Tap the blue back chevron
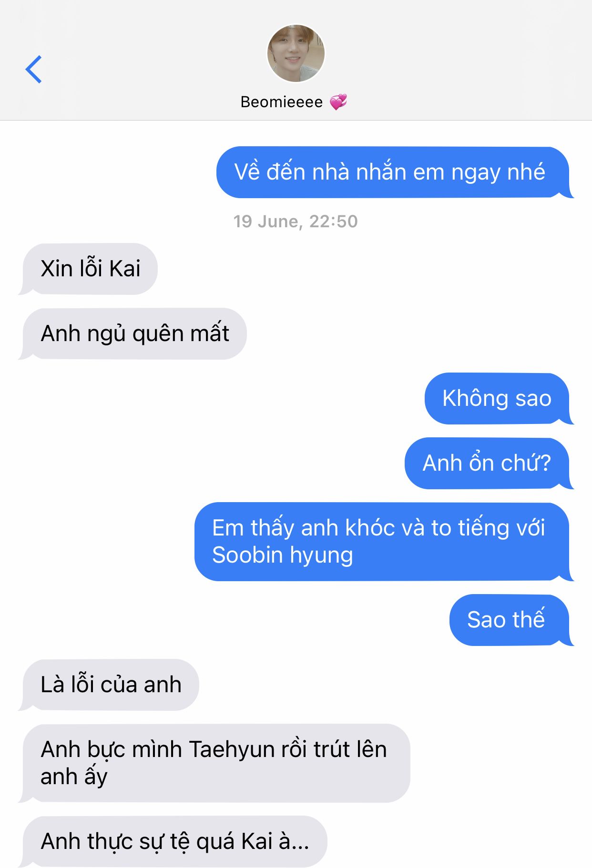 [x=33, y=69]
